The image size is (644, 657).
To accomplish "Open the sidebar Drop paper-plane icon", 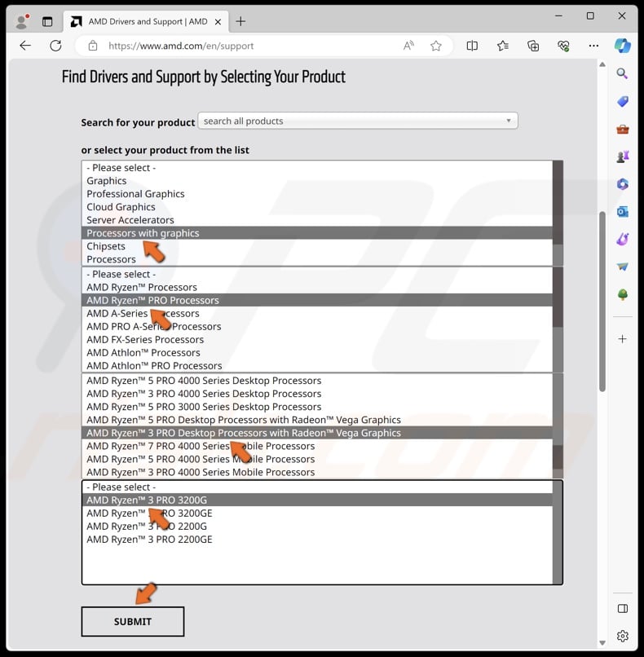I will coord(623,267).
